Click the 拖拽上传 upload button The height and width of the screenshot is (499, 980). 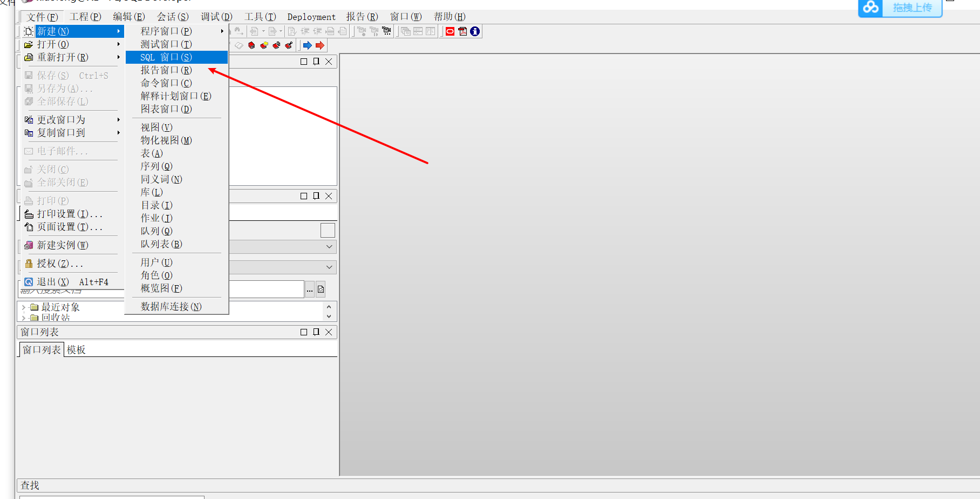900,8
